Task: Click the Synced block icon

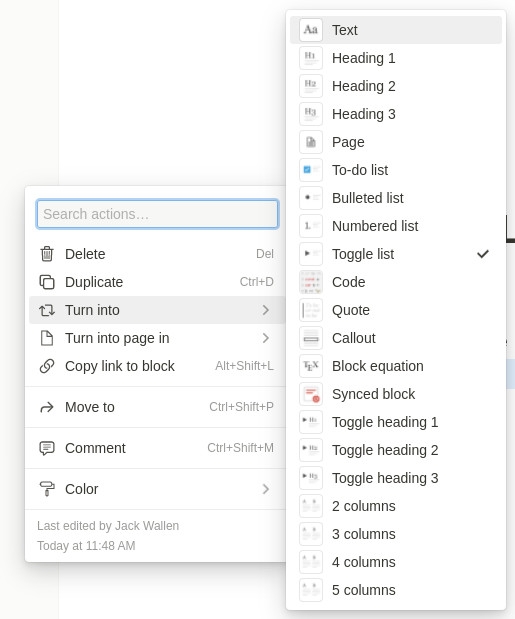Action: coord(311,394)
